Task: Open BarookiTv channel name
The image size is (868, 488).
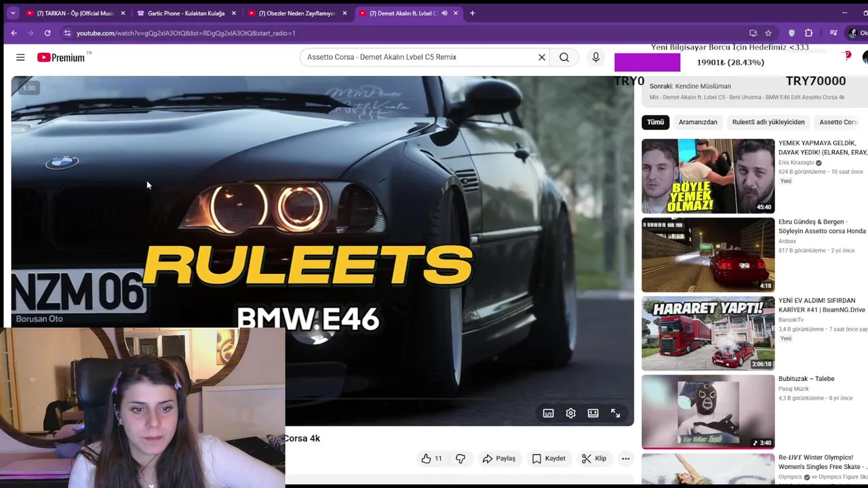Action: coord(791,320)
